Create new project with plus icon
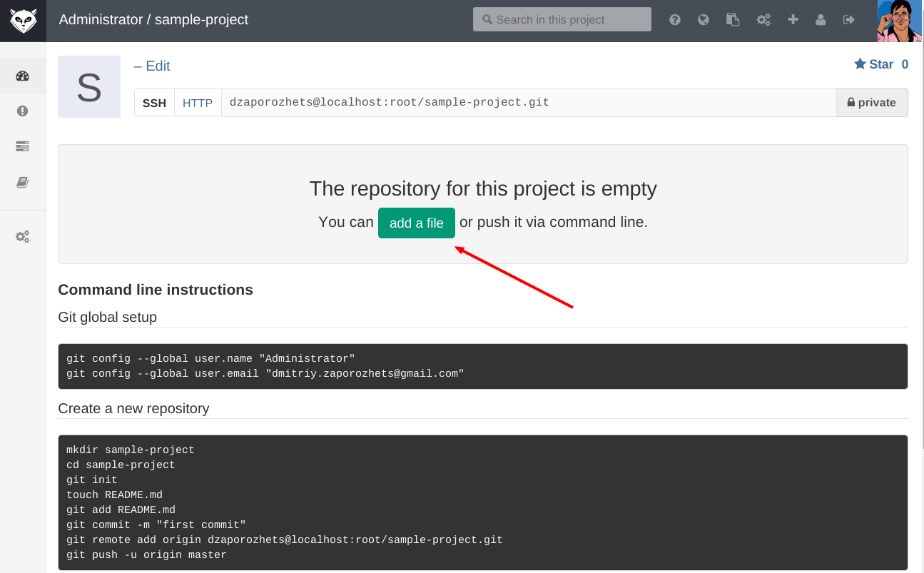924x573 pixels. 793,20
